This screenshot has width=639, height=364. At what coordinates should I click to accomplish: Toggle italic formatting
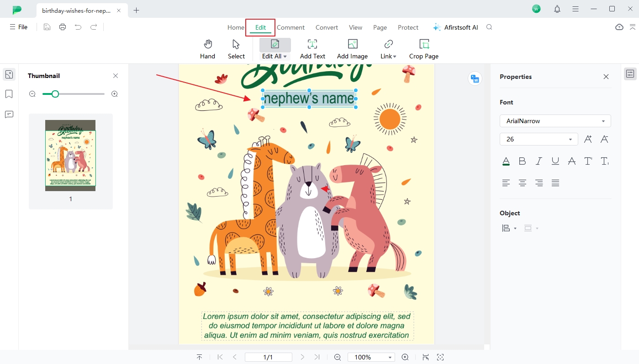click(x=539, y=161)
